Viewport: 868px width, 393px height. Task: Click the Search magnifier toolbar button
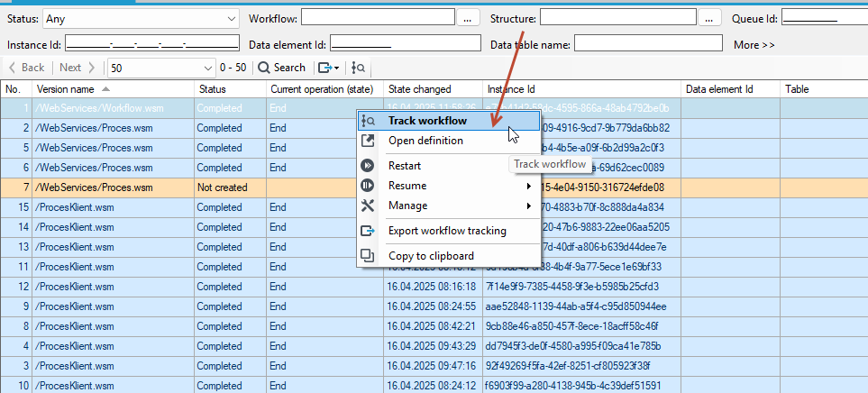click(x=282, y=68)
